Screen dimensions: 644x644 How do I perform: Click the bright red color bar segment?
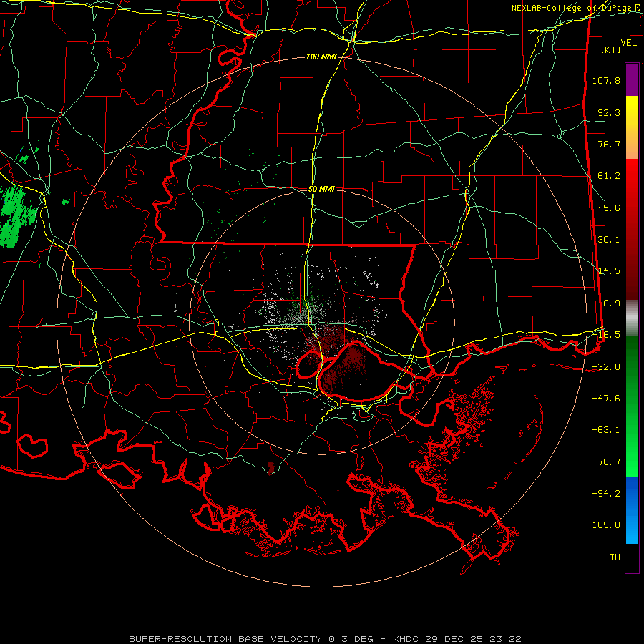[632, 181]
